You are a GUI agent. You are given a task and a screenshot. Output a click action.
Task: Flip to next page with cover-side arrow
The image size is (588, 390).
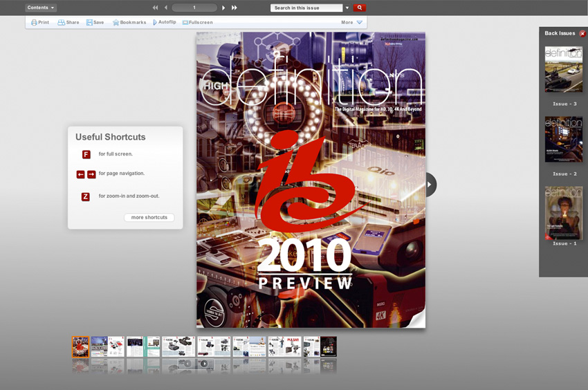click(430, 185)
